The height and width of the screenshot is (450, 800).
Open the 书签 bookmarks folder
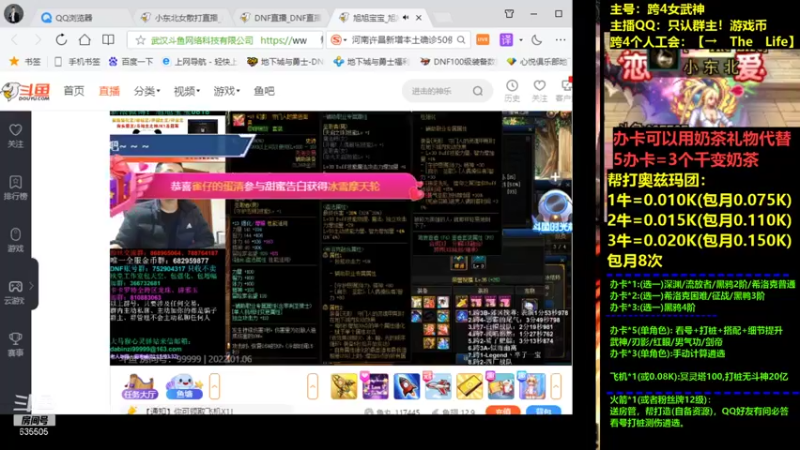25,62
